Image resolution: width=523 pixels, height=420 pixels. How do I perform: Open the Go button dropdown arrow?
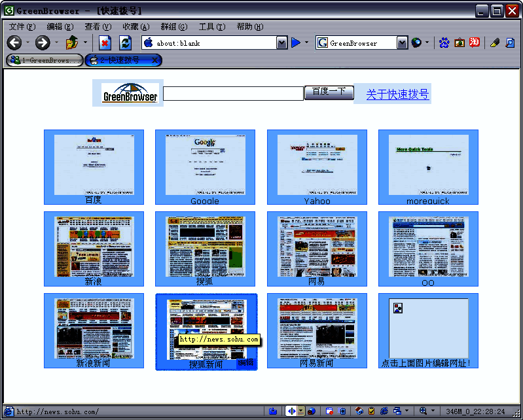click(x=307, y=43)
